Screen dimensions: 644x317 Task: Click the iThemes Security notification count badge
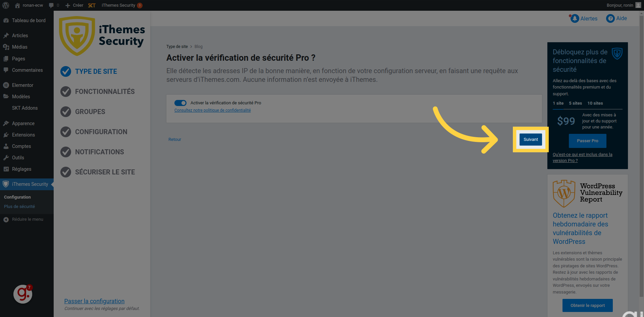140,5
